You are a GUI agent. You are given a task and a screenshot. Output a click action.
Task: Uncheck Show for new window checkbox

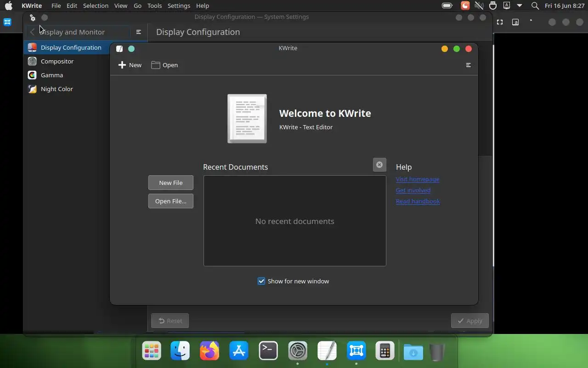point(261,281)
